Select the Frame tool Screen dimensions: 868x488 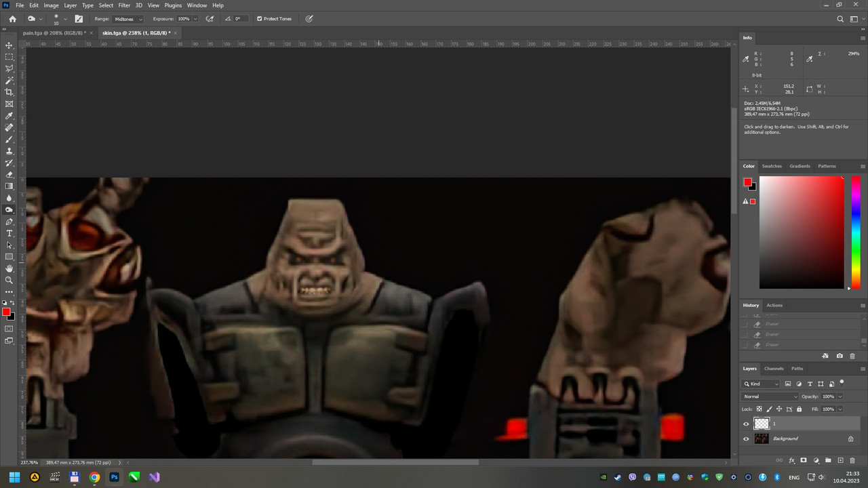coord(9,104)
